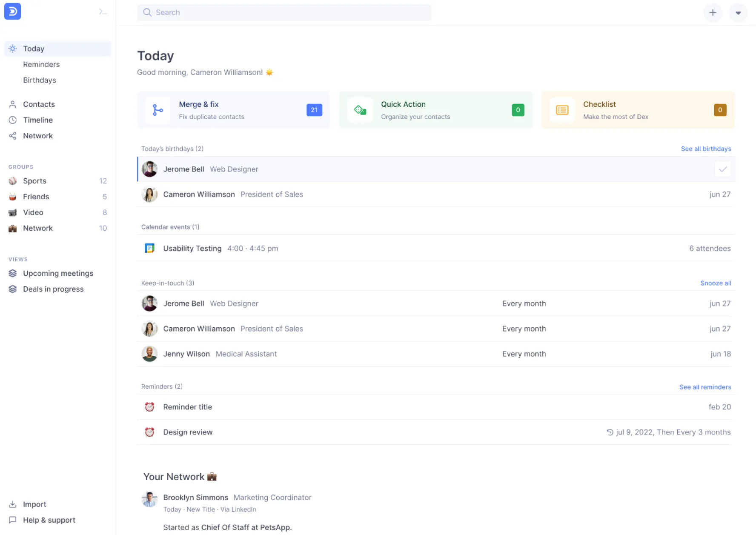
Task: Click the Help & support chat icon
Action: coord(13,520)
